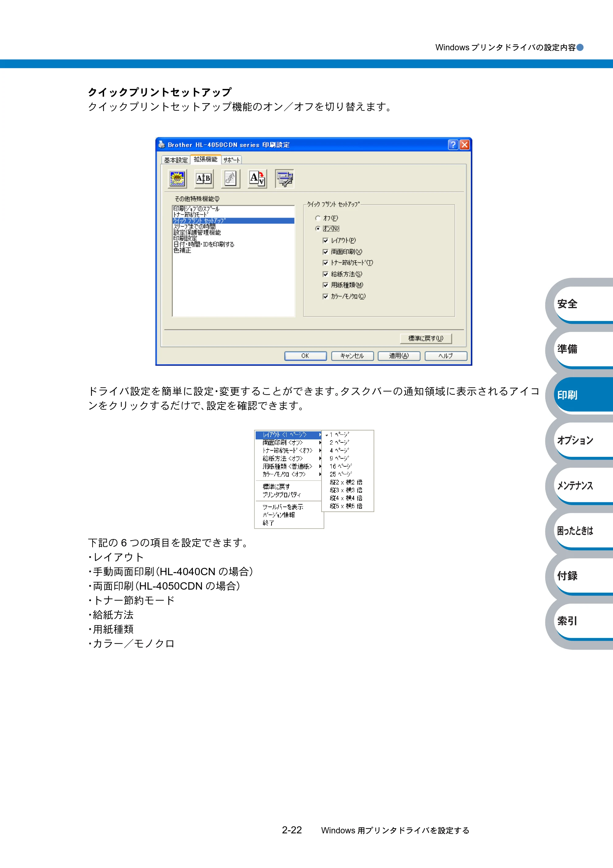Select 設定保護管理機能 in the function list
Image resolution: width=613 pixels, height=868 pixels.
(x=234, y=232)
